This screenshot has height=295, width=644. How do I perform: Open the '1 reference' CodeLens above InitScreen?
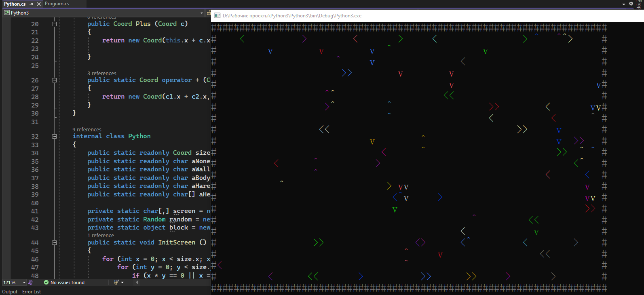pos(101,235)
